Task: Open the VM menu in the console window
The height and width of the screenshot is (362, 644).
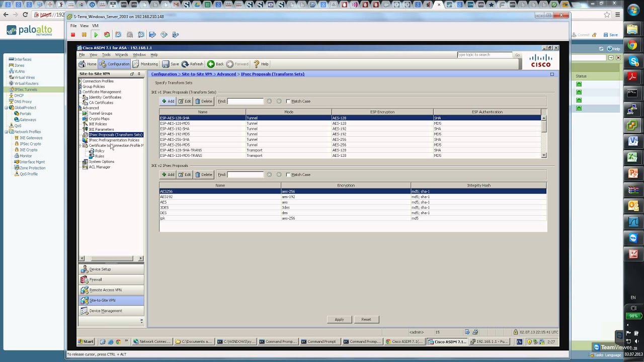Action: click(x=95, y=26)
